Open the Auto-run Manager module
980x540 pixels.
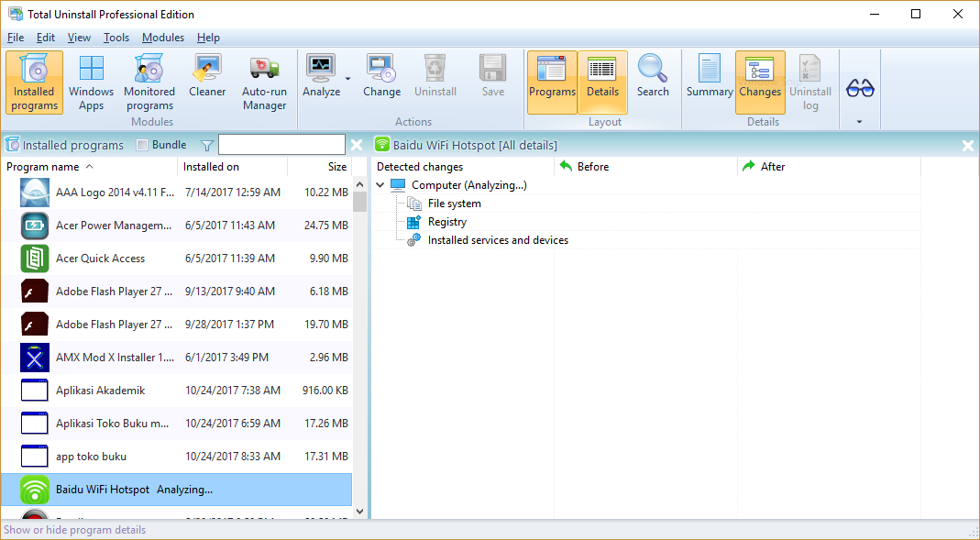coord(264,83)
